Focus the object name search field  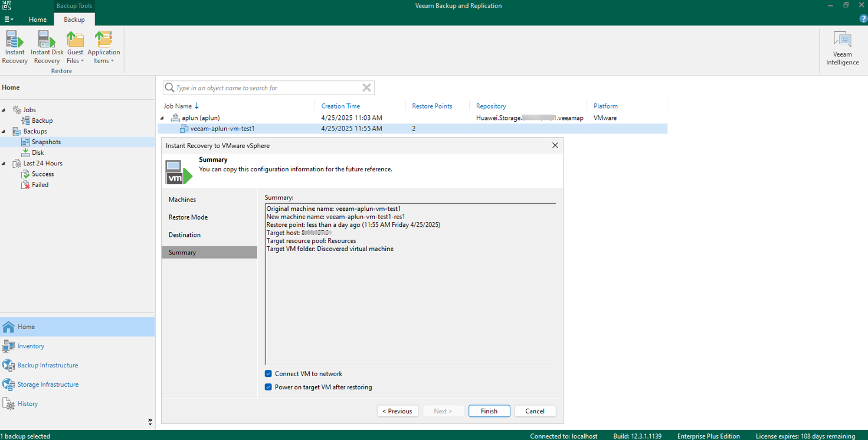[x=268, y=88]
